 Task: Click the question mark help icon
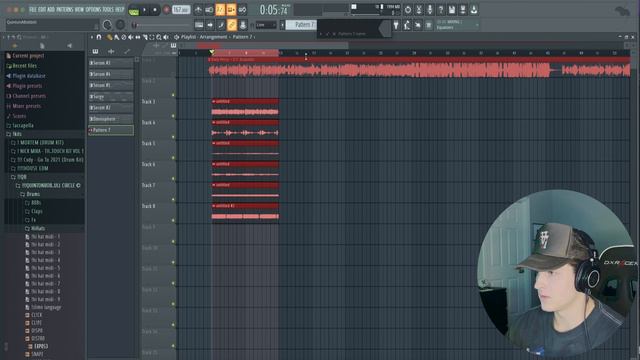[441, 10]
